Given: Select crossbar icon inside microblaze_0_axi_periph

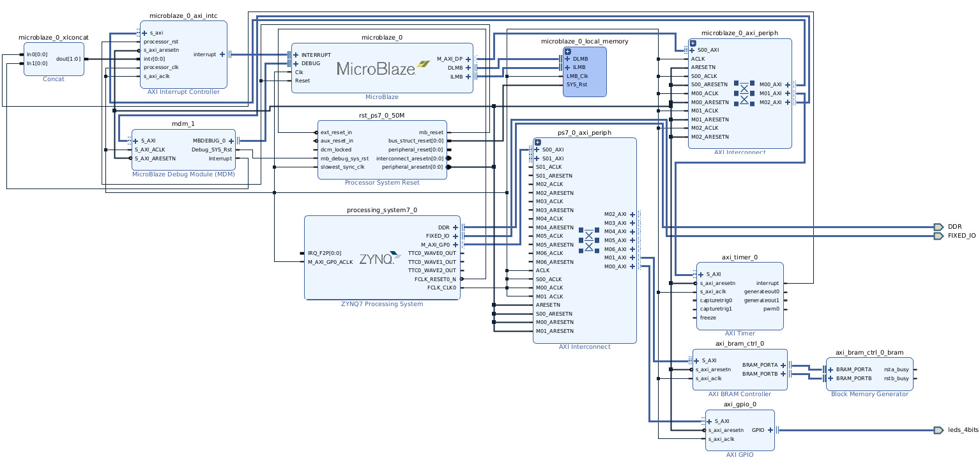Looking at the screenshot, I should [x=744, y=93].
